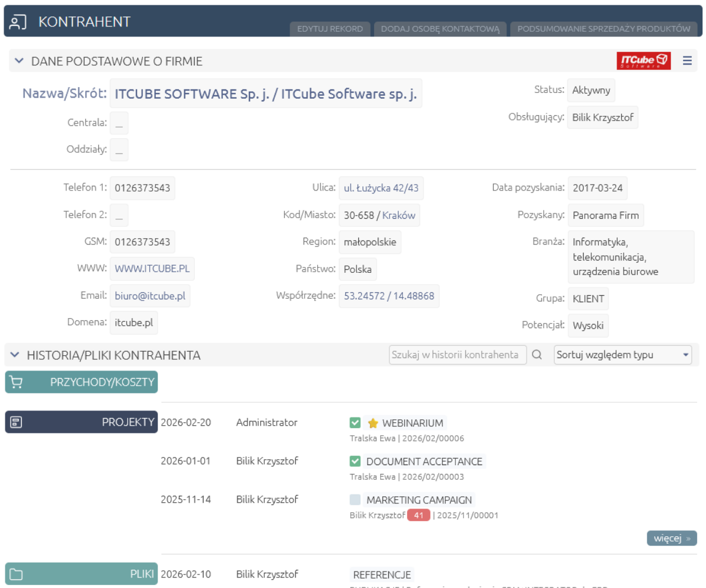Toggle the WEBINARIUM project checkbox
706x588 pixels.
(x=355, y=423)
